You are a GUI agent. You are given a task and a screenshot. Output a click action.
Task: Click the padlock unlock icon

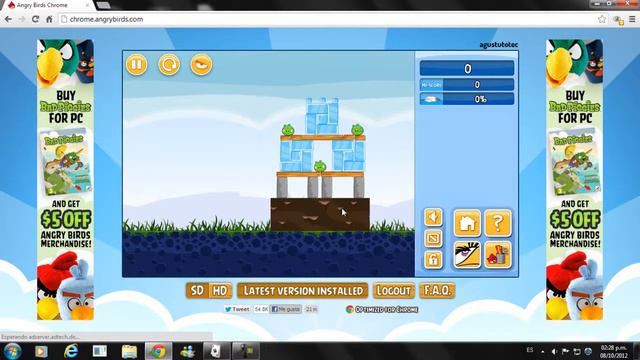[x=433, y=259]
